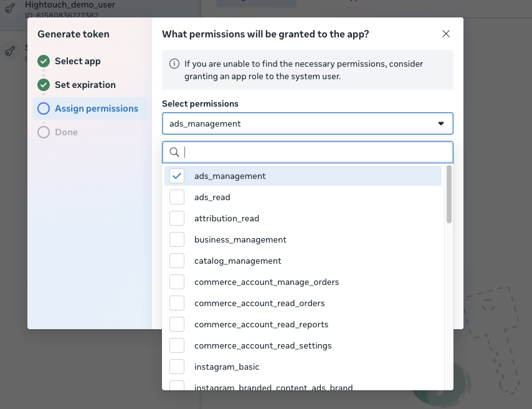Click the second key icon in the left sidebar
532x409 pixels.
[9, 50]
